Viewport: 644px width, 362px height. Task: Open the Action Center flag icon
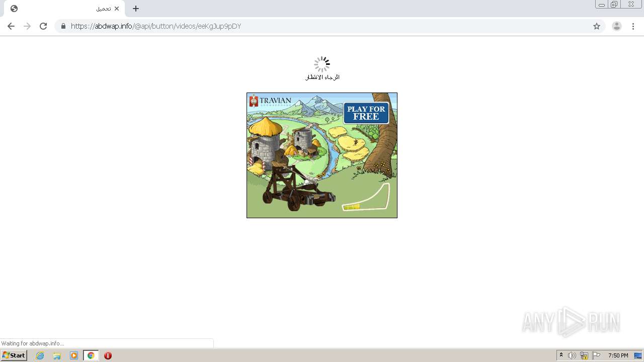(596, 355)
